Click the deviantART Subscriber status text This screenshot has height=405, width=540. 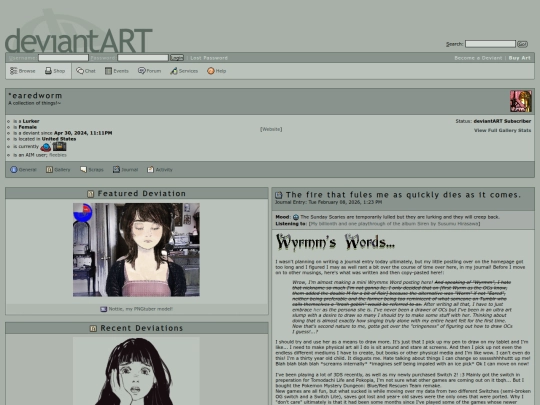pos(502,121)
